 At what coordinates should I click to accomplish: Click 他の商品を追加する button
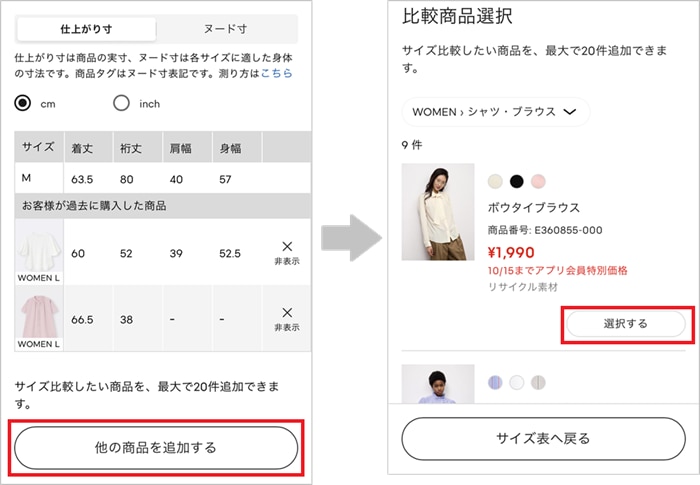click(x=156, y=447)
